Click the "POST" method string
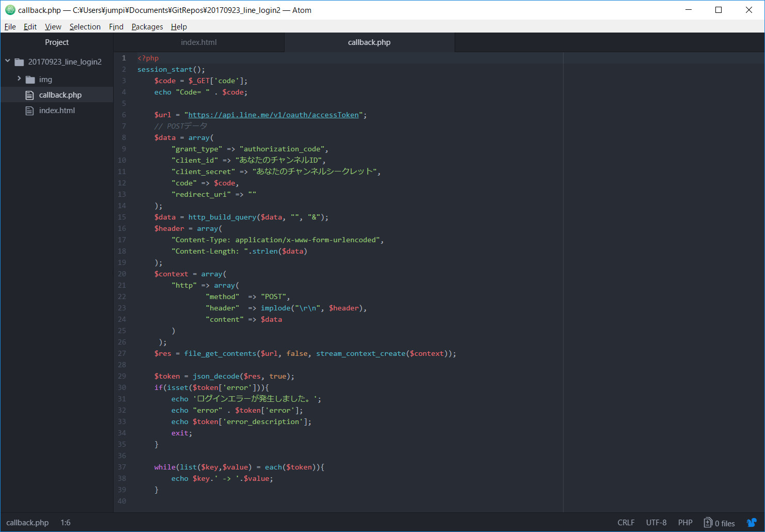Screen dimensions: 765x532 (x=273, y=296)
